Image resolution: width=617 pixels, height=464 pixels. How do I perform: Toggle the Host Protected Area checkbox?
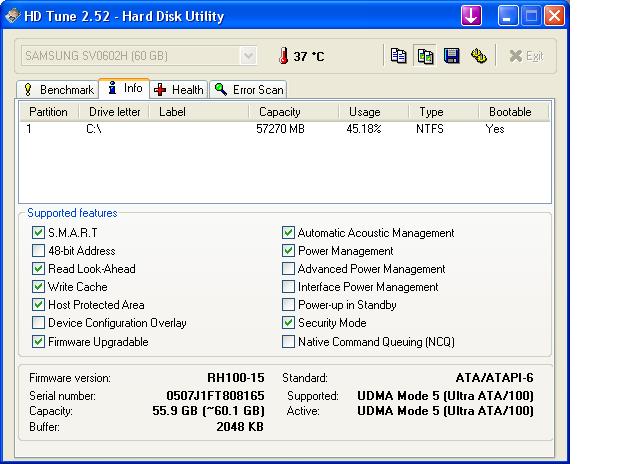(x=38, y=305)
